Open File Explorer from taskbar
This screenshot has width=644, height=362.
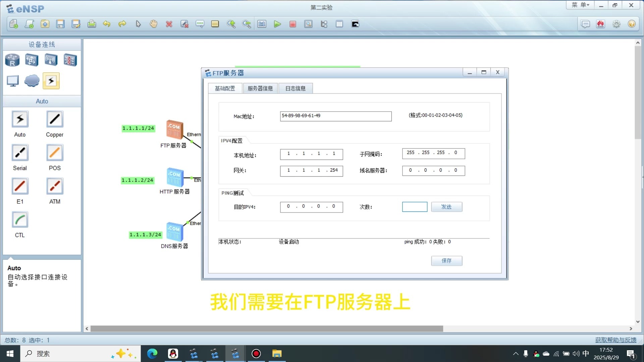click(277, 354)
